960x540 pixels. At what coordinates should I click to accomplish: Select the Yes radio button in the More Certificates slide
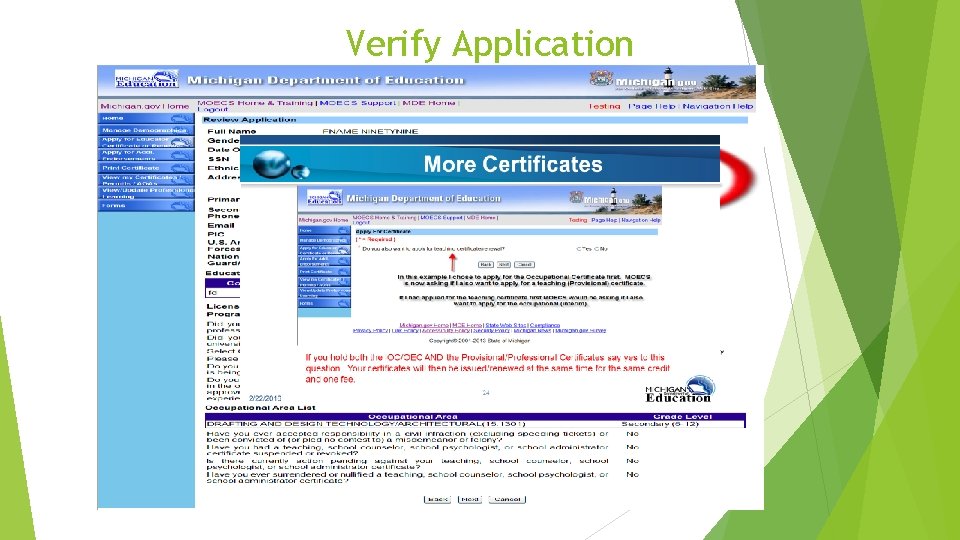[x=578, y=249]
